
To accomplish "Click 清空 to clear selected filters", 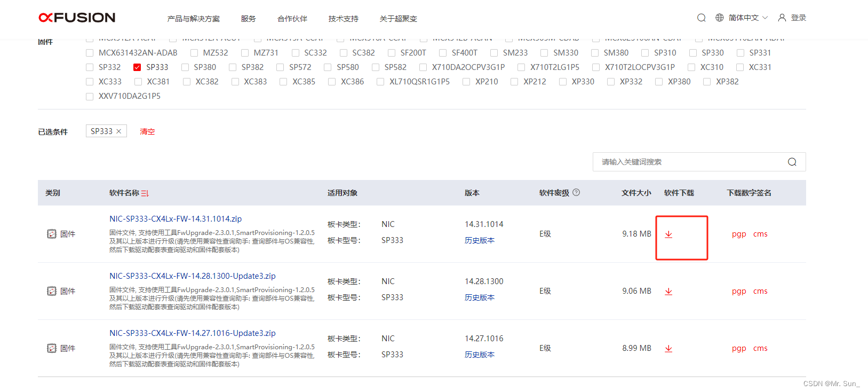I will 147,131.
